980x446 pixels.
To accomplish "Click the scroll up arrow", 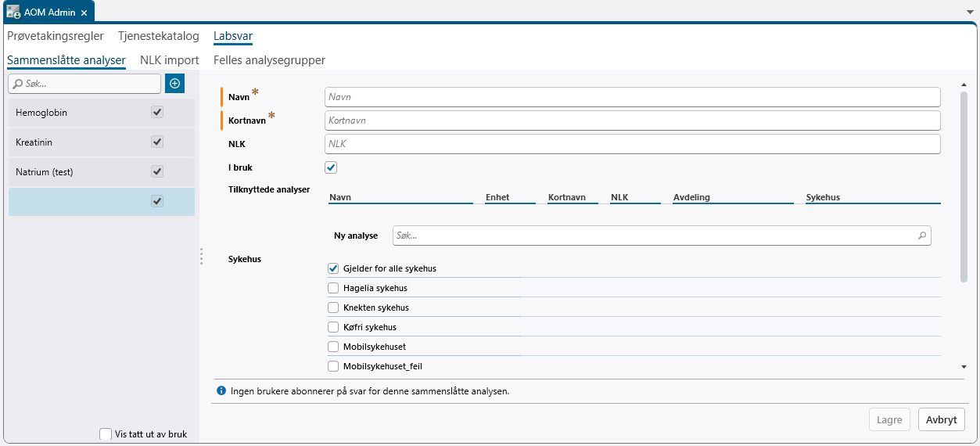I will [964, 85].
